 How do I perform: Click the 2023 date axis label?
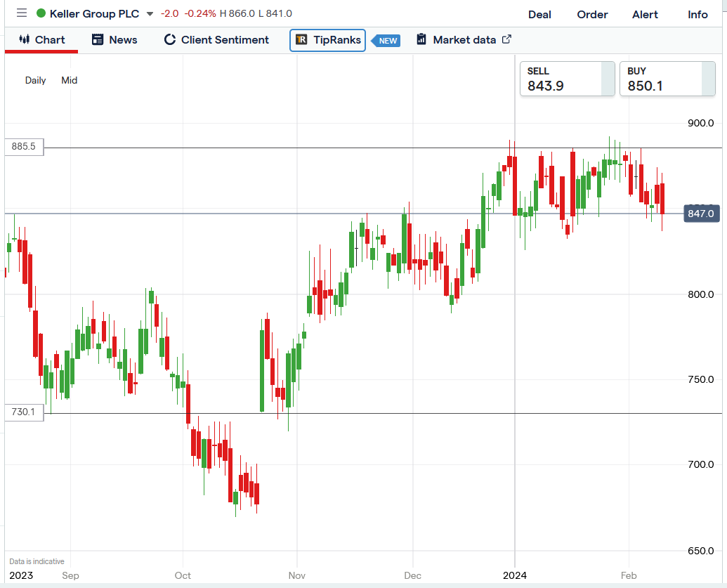(21, 575)
